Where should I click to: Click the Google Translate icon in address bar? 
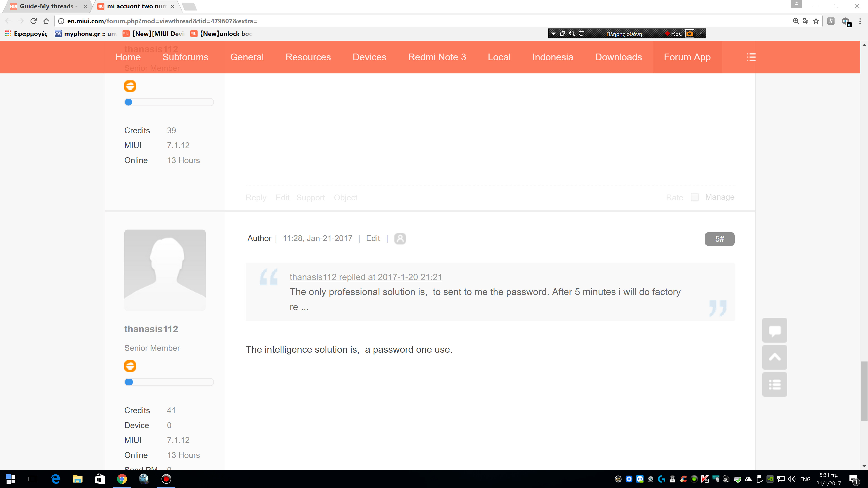806,21
